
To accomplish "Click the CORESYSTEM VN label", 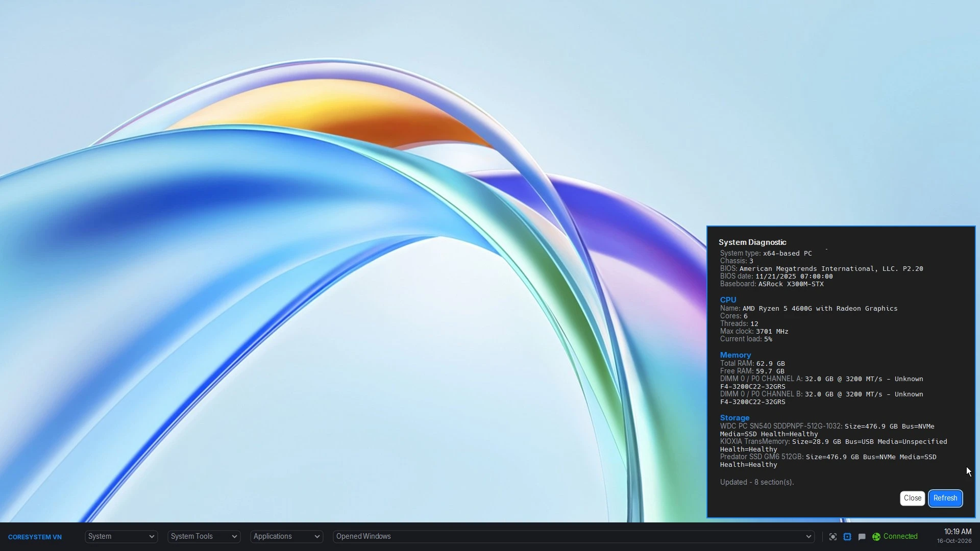I will click(35, 537).
